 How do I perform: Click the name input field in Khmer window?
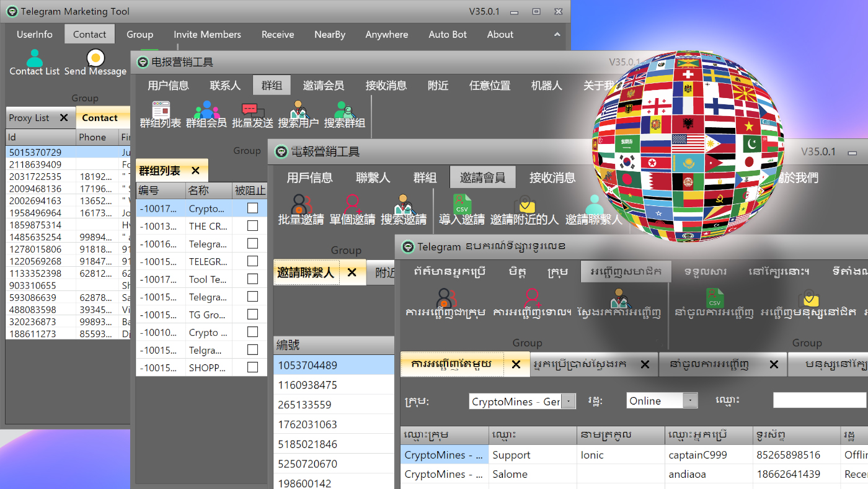818,400
